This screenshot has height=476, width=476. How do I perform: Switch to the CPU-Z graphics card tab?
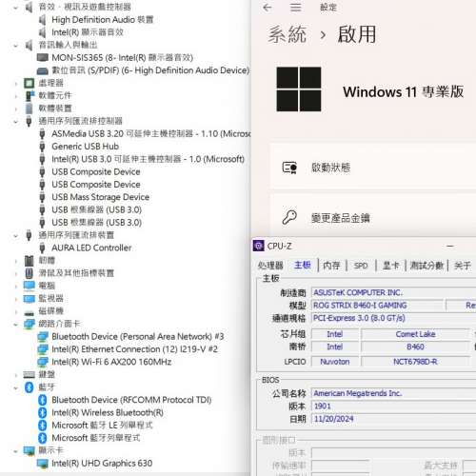pos(390,266)
